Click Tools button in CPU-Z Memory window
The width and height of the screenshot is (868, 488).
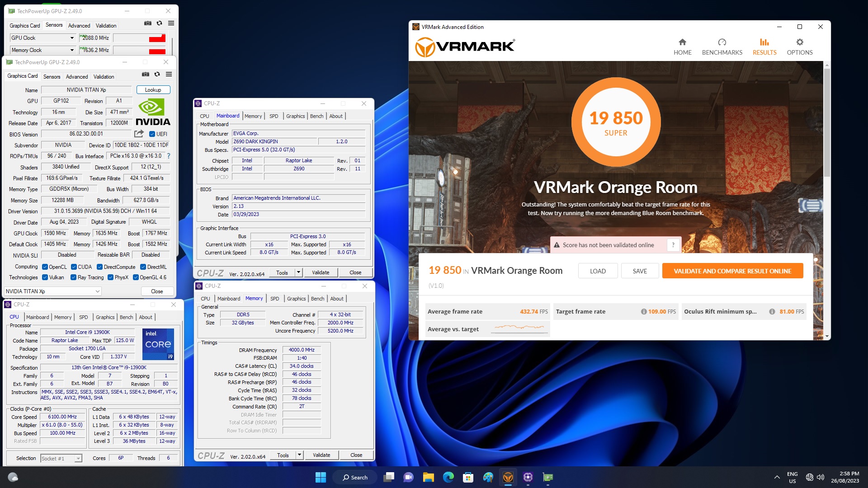pos(283,455)
